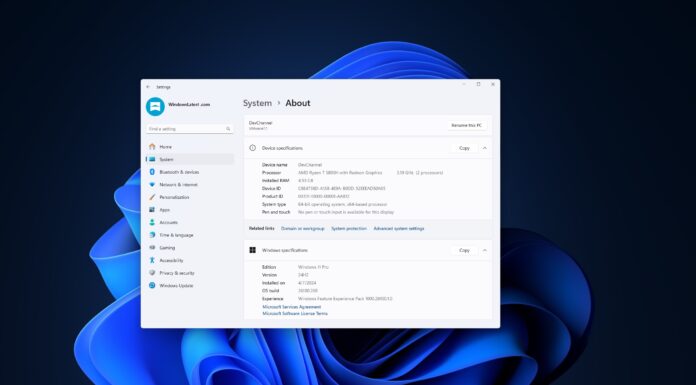Open Personalization via its paintbrush icon

point(152,197)
